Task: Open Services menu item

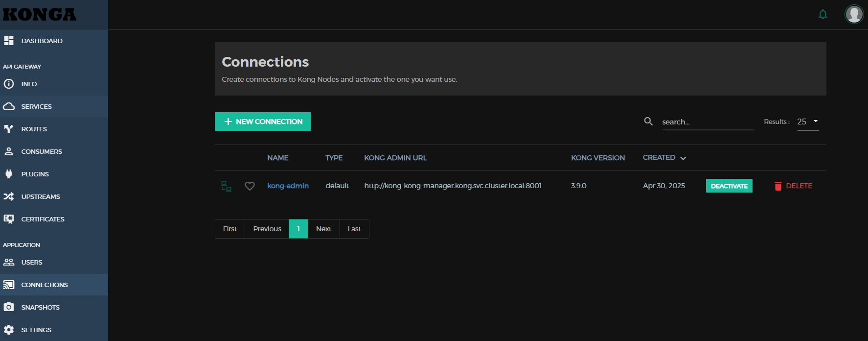Action: [x=54, y=106]
